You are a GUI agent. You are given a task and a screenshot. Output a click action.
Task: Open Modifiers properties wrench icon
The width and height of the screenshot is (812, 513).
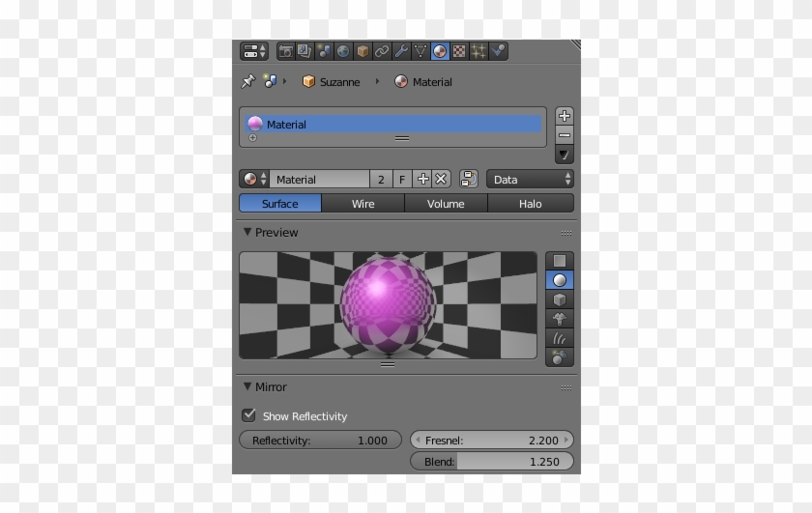click(401, 51)
